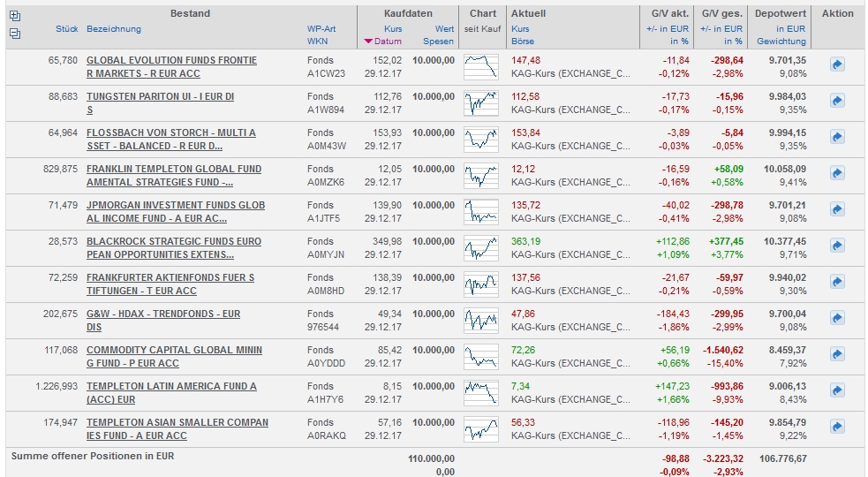
Task: Click total depot value 106.776,67
Action: tap(781, 458)
